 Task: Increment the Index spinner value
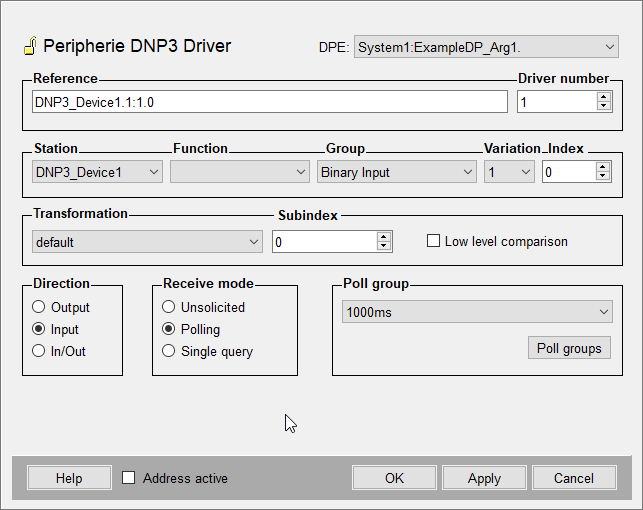(x=602, y=167)
